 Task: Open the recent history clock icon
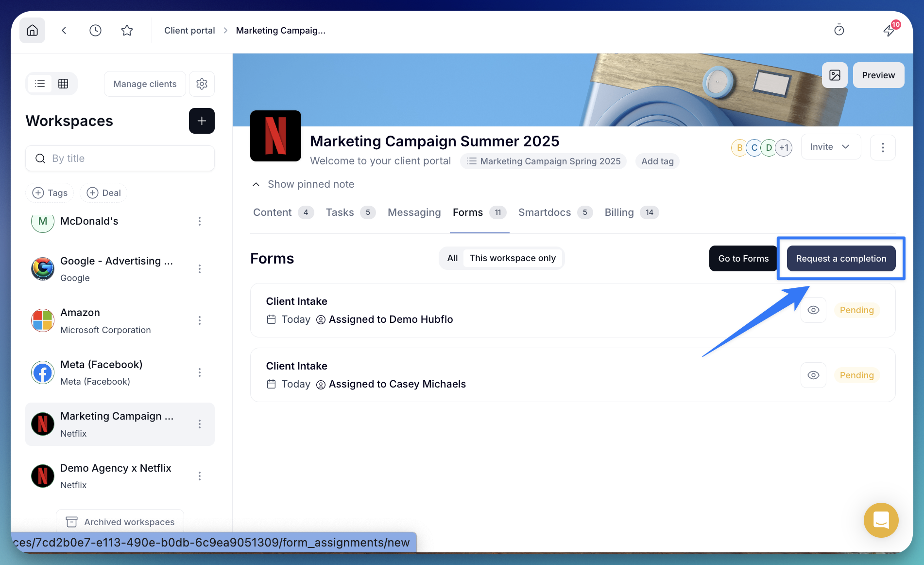pos(95,31)
